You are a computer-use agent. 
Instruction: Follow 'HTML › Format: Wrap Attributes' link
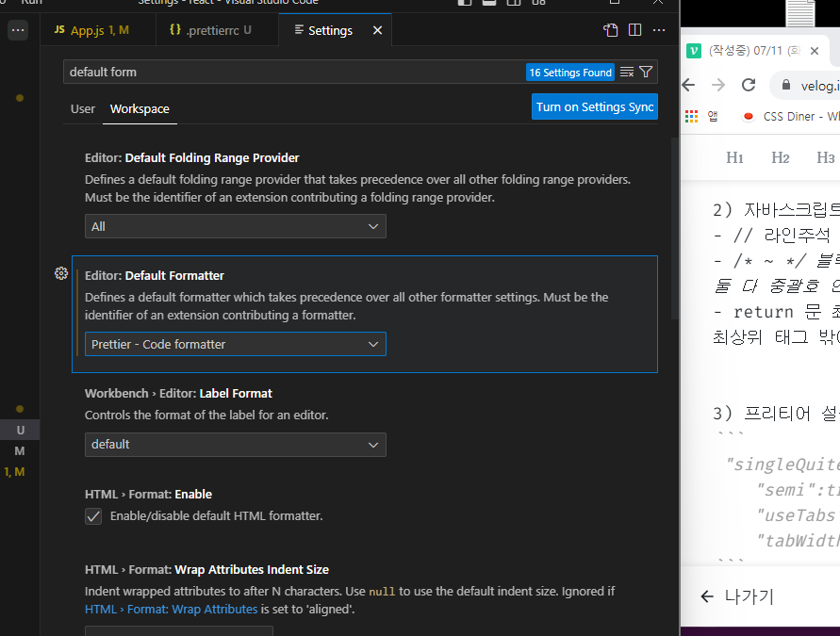coord(171,610)
